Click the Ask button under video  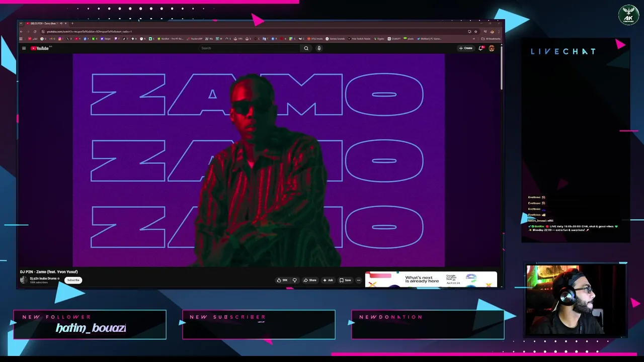tap(328, 280)
